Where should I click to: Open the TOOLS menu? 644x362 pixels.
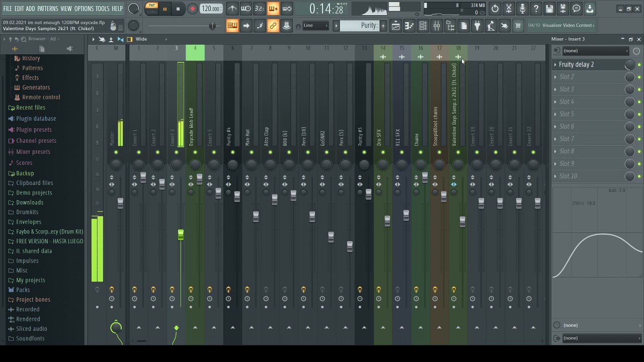click(102, 9)
